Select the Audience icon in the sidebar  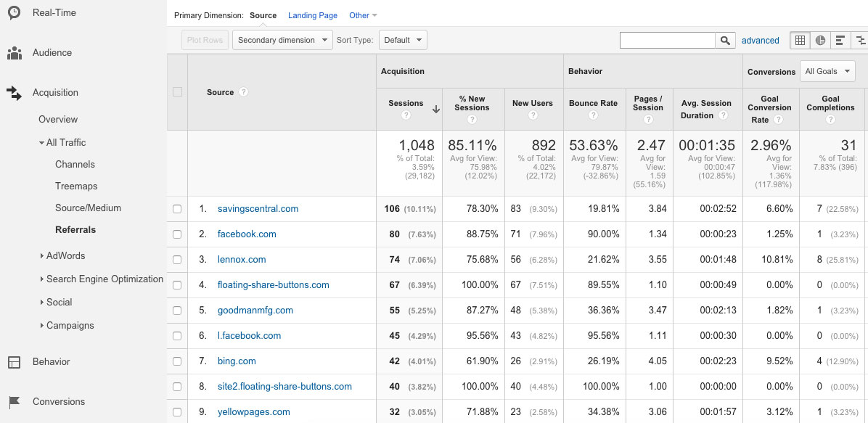pos(15,52)
